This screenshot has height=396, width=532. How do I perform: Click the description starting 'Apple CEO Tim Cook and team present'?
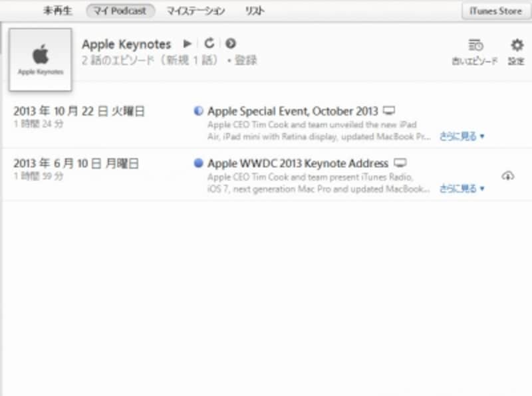pos(319,183)
